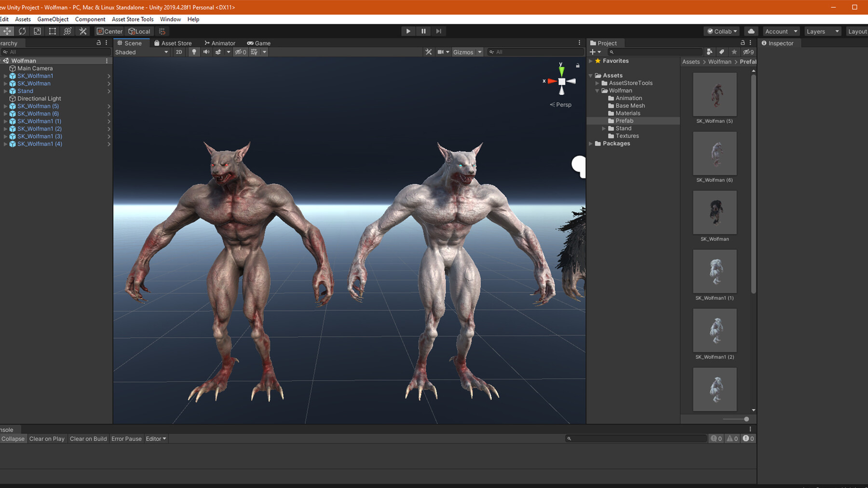The height and width of the screenshot is (488, 868).
Task: Toggle scene lighting on or off
Action: pyautogui.click(x=194, y=52)
